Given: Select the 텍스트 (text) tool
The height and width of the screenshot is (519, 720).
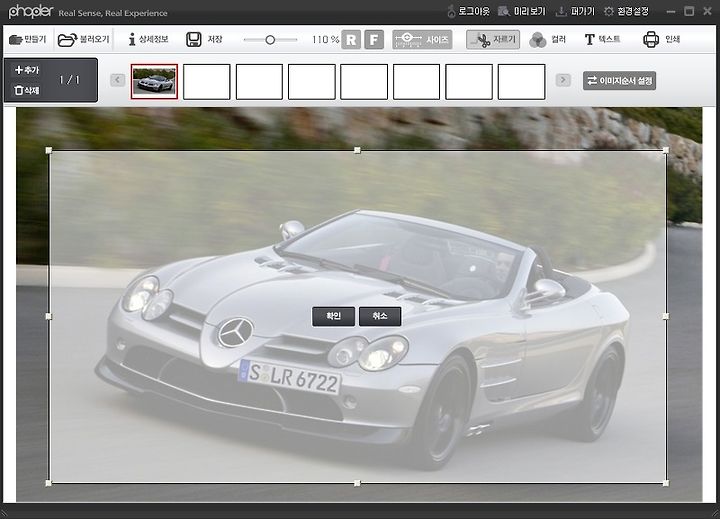Looking at the screenshot, I should pos(602,39).
